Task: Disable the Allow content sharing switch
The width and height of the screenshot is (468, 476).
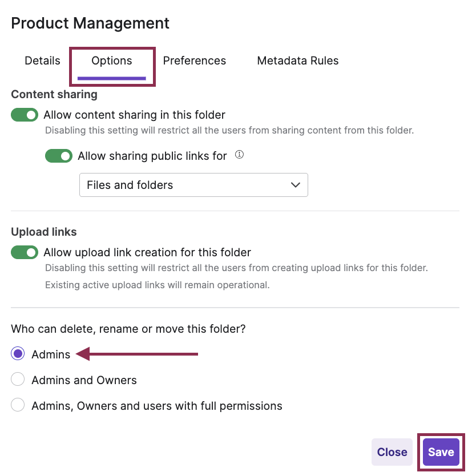Action: 25,115
